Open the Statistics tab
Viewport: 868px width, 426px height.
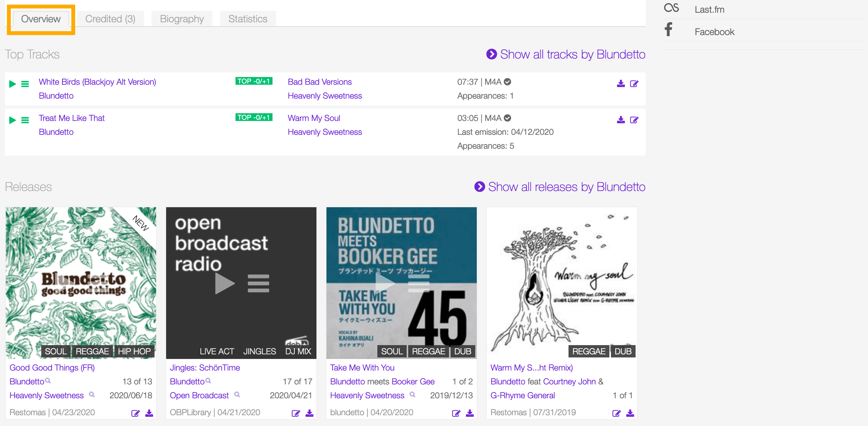(248, 19)
